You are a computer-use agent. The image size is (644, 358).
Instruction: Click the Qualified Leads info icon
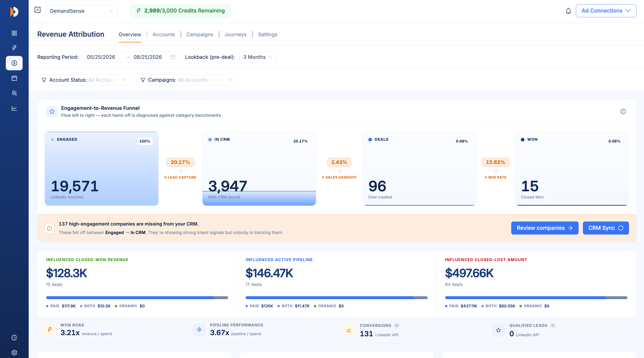click(x=553, y=326)
